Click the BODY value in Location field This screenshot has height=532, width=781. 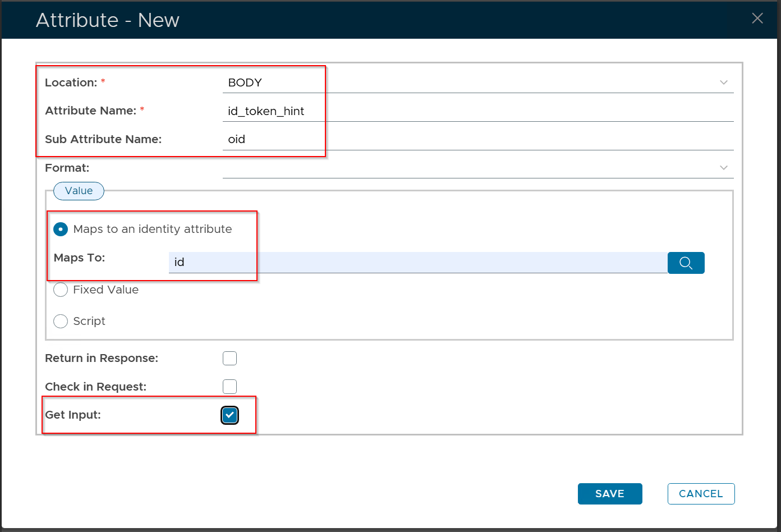(245, 82)
